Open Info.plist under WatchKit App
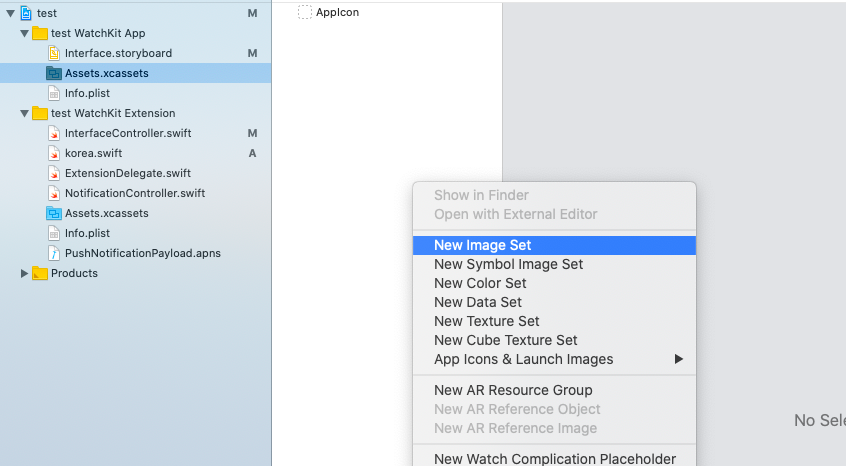 click(x=135, y=93)
